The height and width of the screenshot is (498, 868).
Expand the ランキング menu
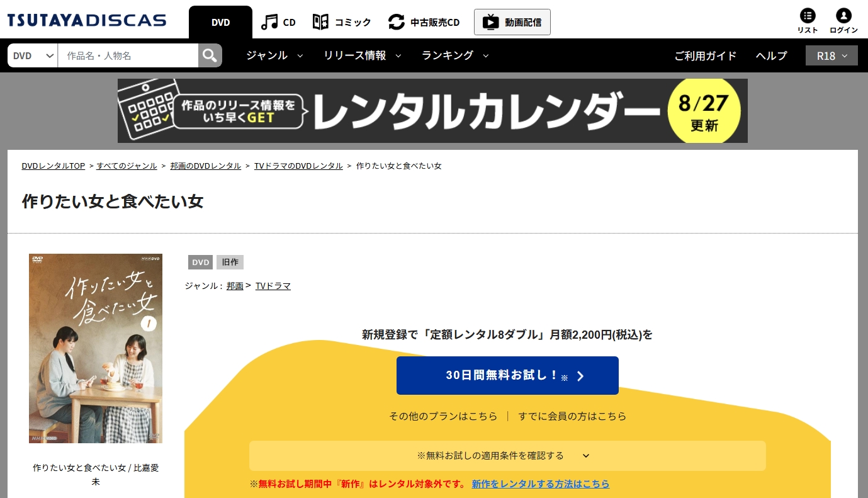[456, 55]
